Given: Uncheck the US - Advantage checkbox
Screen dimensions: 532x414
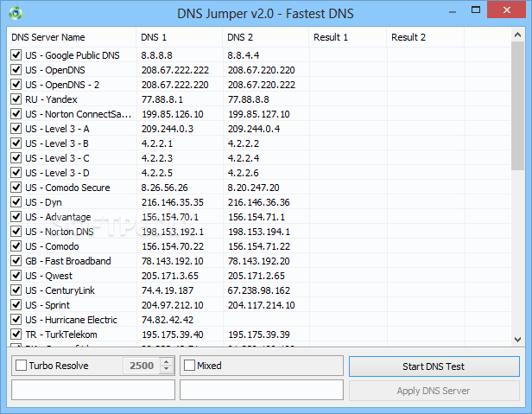Looking at the screenshot, I should [16, 217].
